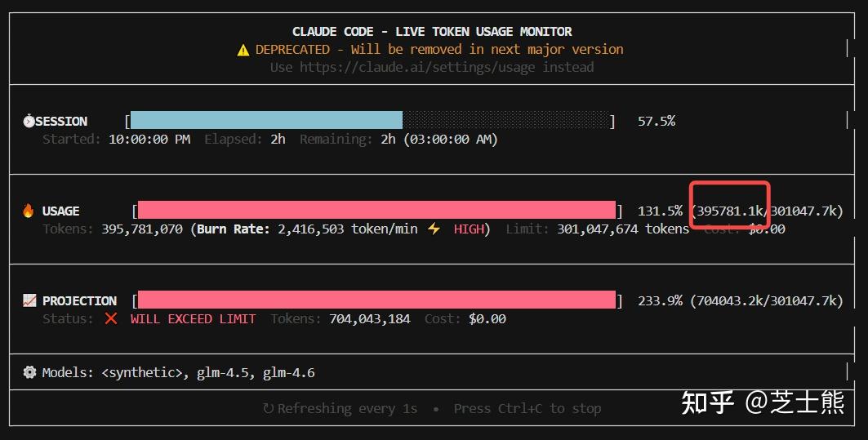This screenshot has height=440, width=868.
Task: Click the red X status icon
Action: [x=111, y=319]
